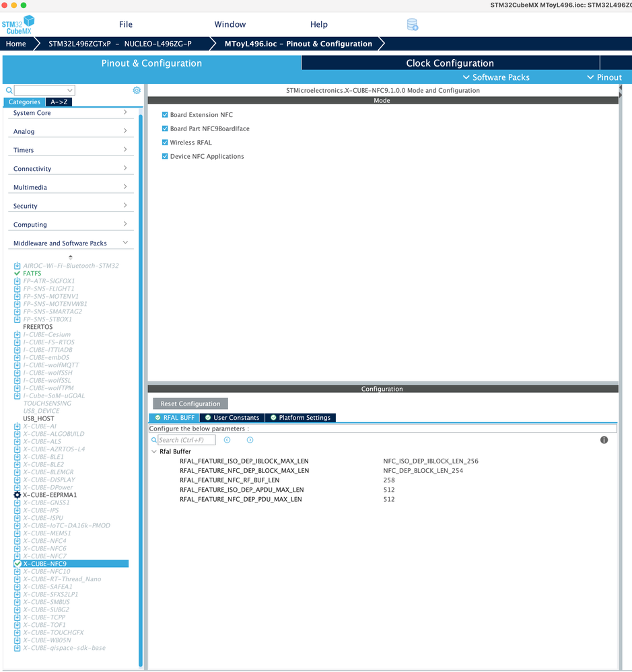Image resolution: width=632 pixels, height=672 pixels.
Task: Click value NFC_ISO_DEP_IBLOCK_LEN_256
Action: (x=431, y=461)
